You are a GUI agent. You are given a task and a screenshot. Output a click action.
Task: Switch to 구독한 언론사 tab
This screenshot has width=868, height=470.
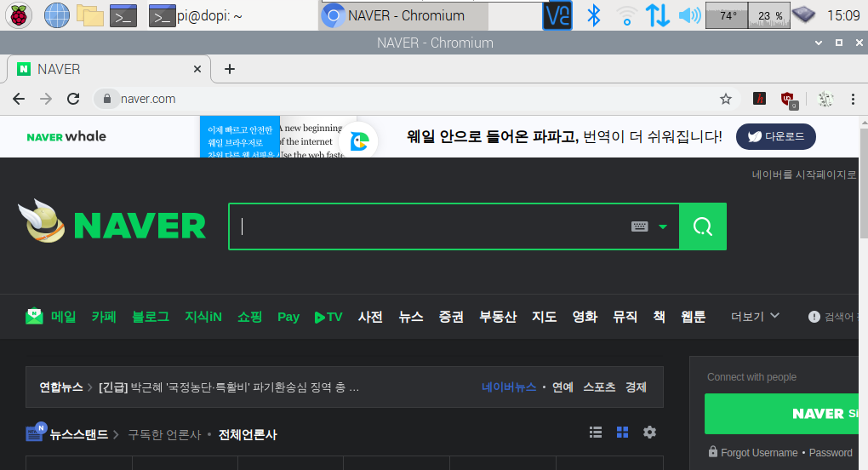click(x=164, y=434)
